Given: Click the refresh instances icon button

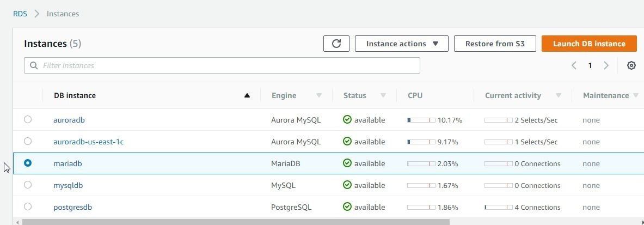Looking at the screenshot, I should pyautogui.click(x=336, y=44).
